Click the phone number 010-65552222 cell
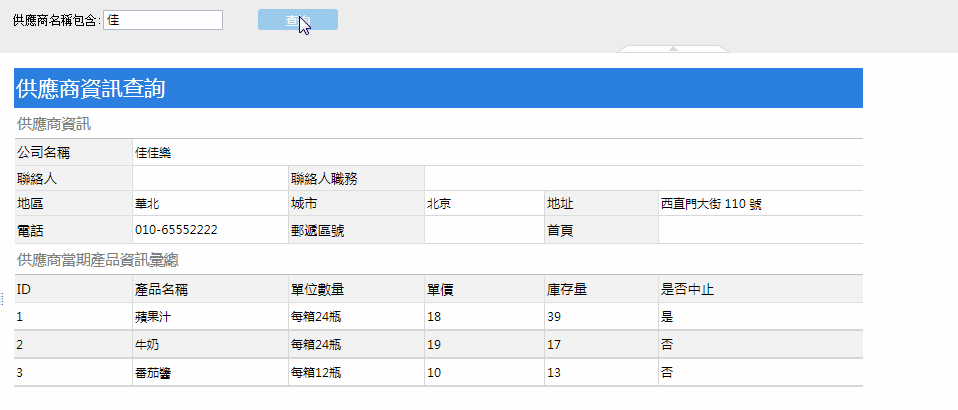This screenshot has height=410, width=958. pos(176,229)
